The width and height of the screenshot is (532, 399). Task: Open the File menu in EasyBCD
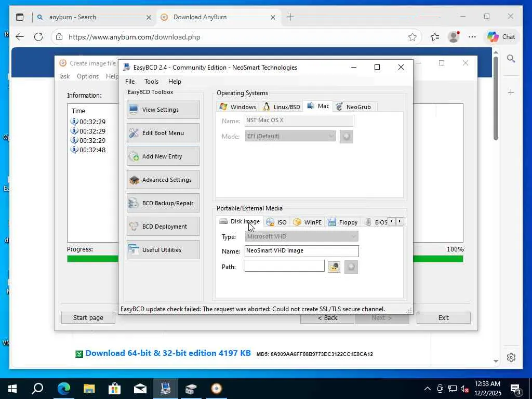(129, 82)
